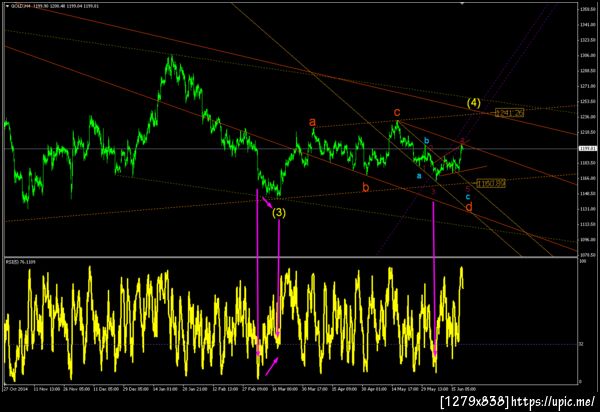
Task: Click the RSI scale value 32
Action: 581,344
